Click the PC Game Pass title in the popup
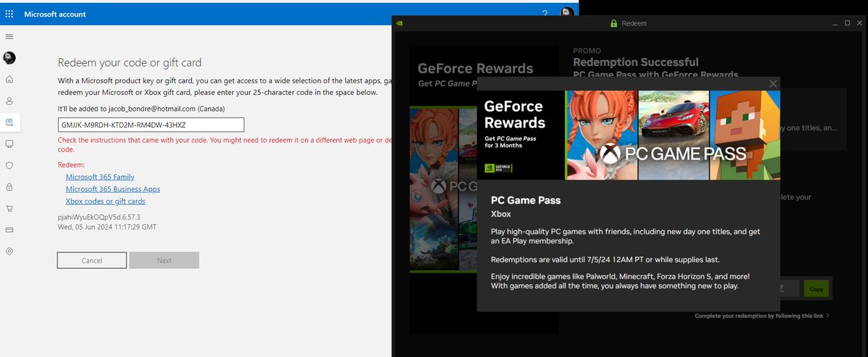Screen dimensions: 868x357 tap(526, 201)
